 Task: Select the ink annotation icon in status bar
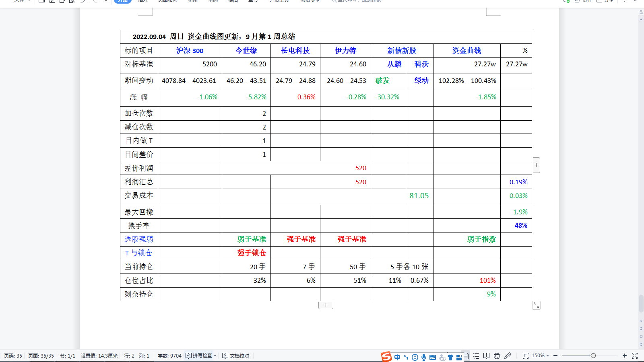pyautogui.click(x=507, y=356)
